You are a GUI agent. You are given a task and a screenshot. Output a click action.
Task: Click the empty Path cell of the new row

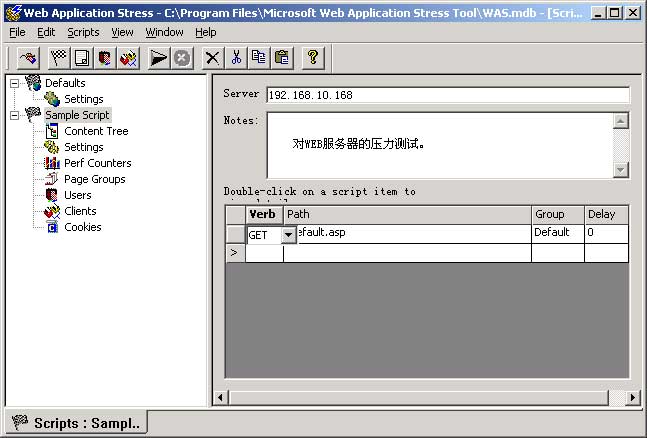tap(407, 253)
